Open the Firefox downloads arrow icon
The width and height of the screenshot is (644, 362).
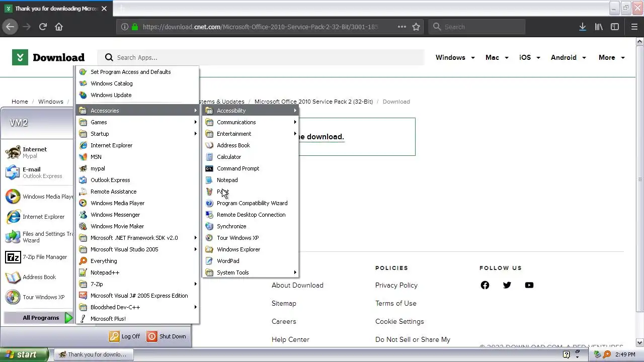pos(583,27)
